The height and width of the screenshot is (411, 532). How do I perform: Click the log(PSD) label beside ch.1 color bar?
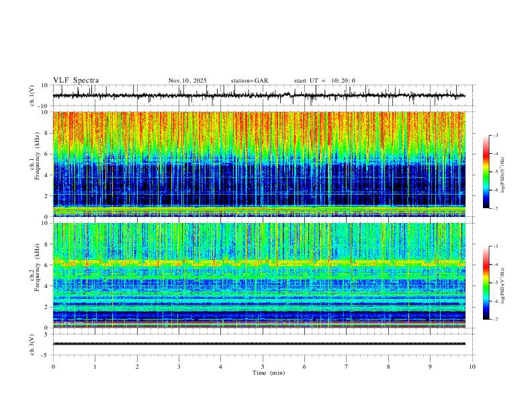tap(502, 175)
